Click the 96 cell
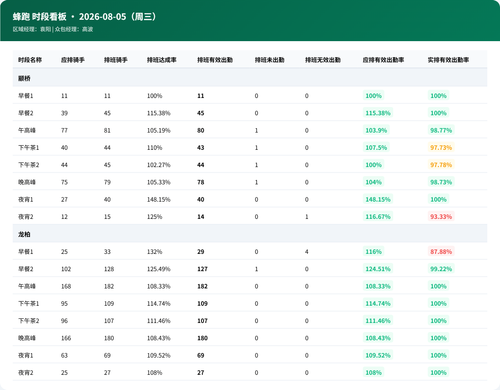500x390 pixels. click(64, 321)
